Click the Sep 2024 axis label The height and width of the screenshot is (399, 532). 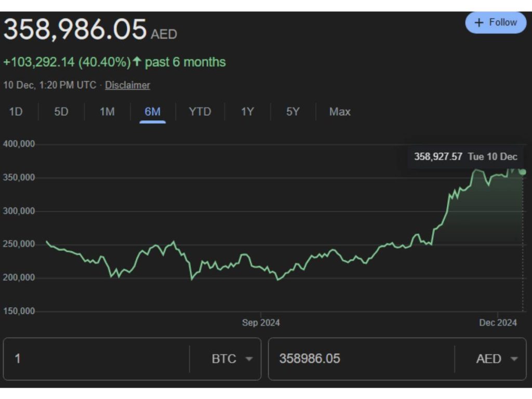click(x=261, y=323)
